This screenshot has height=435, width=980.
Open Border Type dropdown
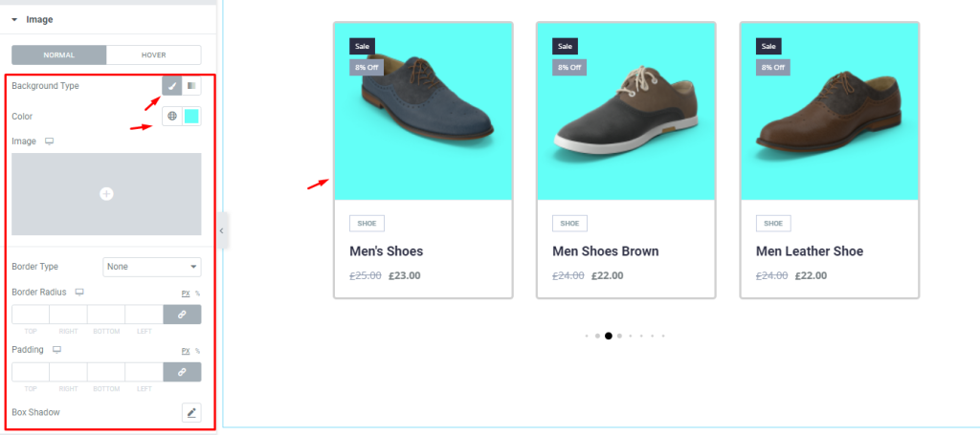click(152, 267)
